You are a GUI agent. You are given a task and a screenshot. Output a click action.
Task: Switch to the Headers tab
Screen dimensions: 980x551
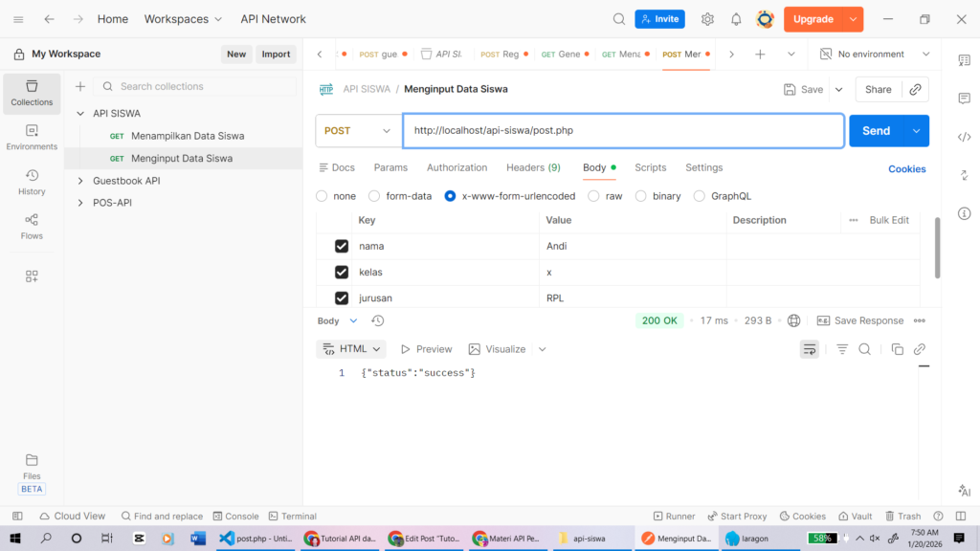coord(533,167)
